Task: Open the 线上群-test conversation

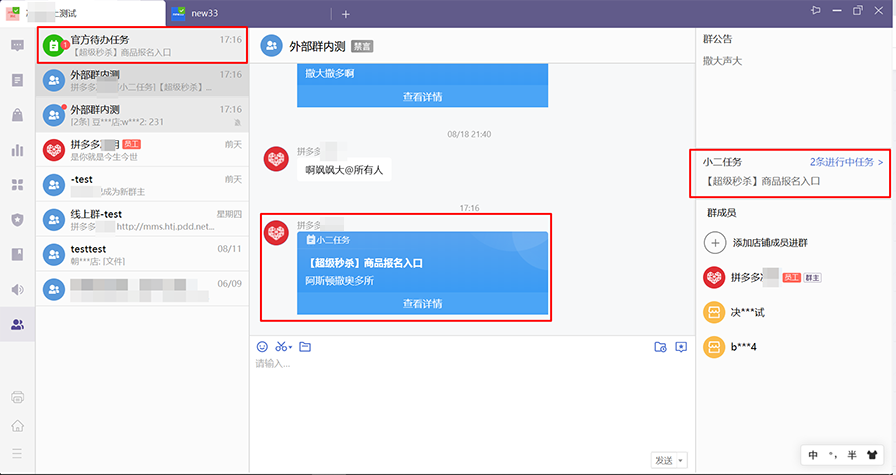Action: click(142, 219)
